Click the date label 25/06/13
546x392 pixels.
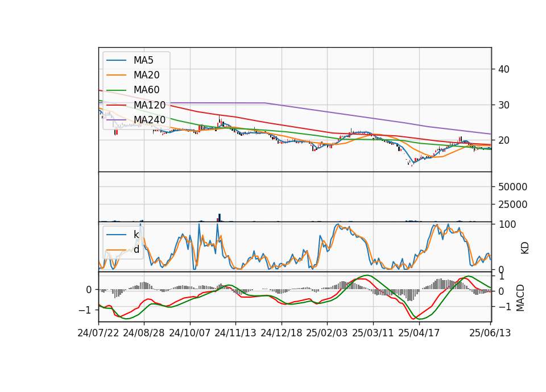coord(490,333)
